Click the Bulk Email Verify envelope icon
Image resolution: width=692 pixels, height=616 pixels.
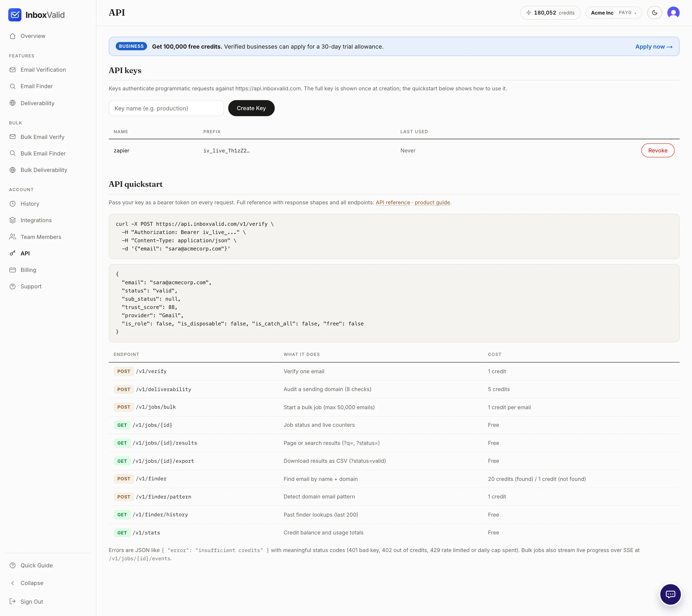click(x=13, y=137)
